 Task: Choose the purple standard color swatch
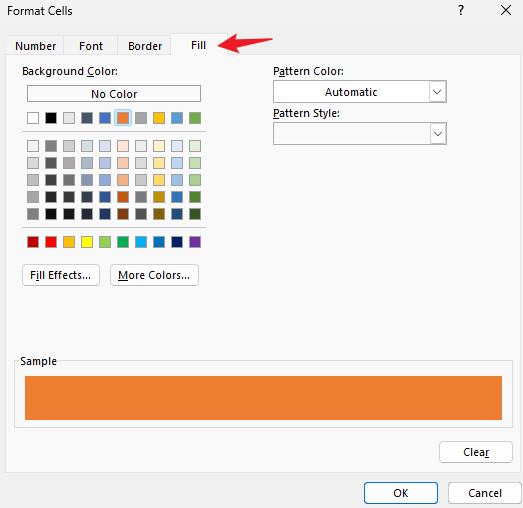195,242
